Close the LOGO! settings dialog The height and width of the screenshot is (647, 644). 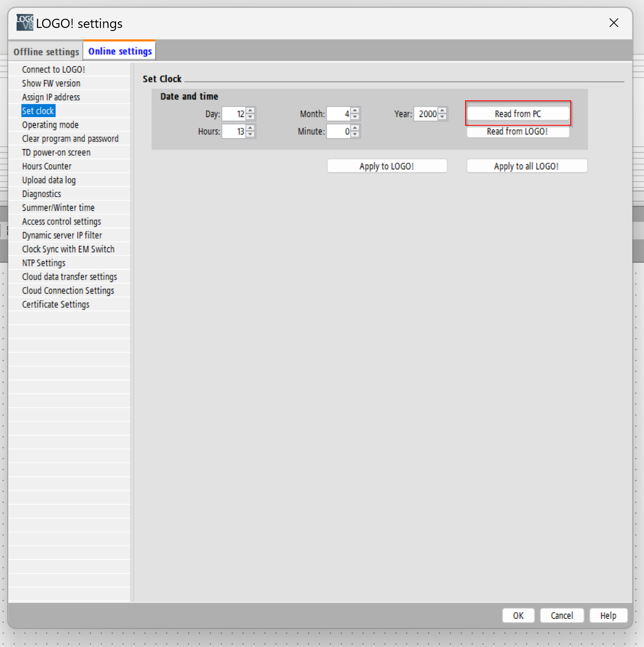coord(614,23)
